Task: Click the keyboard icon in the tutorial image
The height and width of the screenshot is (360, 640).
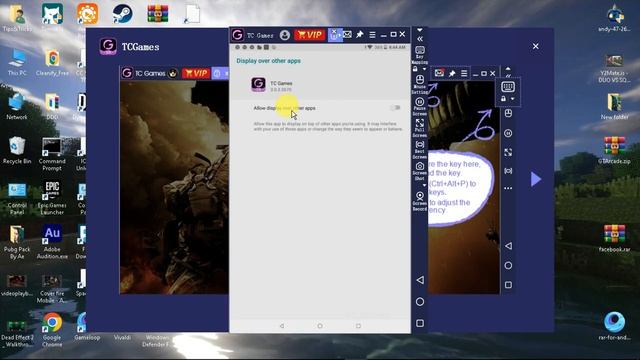Action: [508, 87]
